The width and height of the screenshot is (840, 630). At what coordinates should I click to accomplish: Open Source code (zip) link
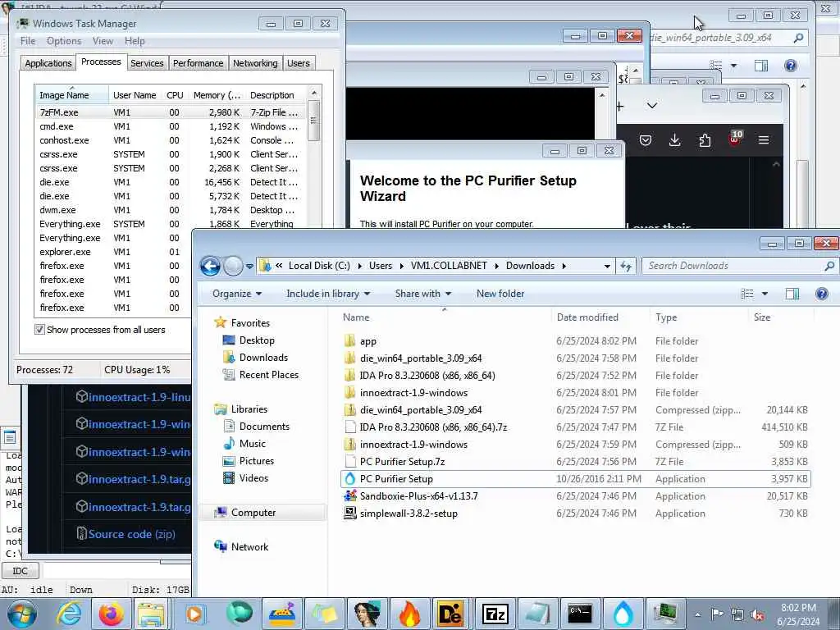(131, 534)
